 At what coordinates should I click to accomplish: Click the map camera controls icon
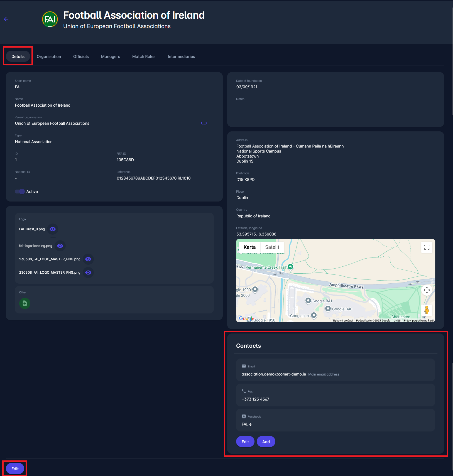pos(427,290)
